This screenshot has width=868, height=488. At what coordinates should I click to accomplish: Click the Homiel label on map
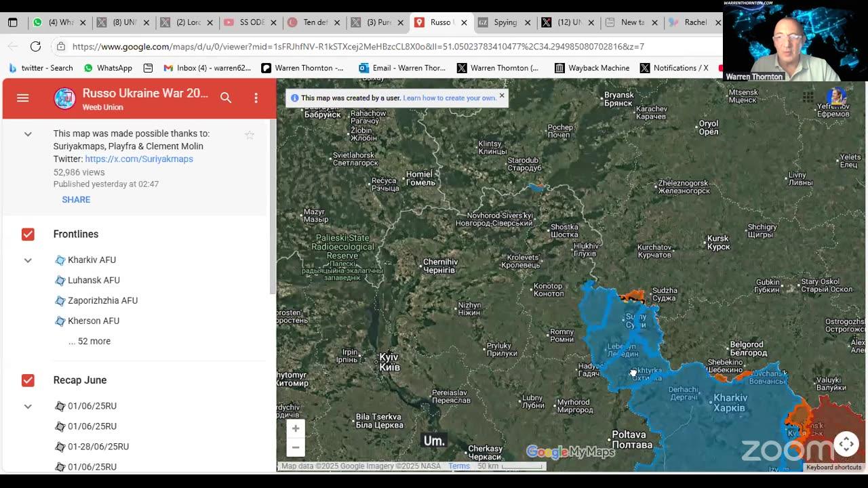(x=420, y=178)
